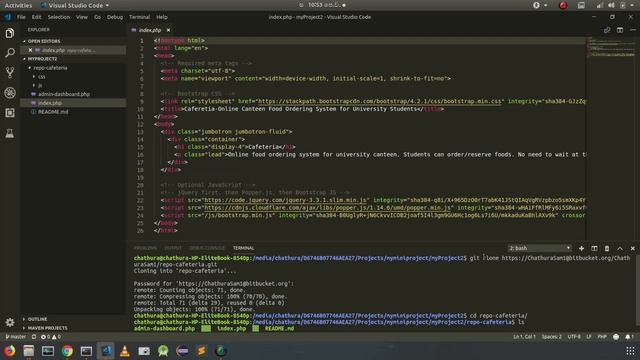Click the errors and warnings count in status bar
640x360 pixels.
pyautogui.click(x=51, y=337)
